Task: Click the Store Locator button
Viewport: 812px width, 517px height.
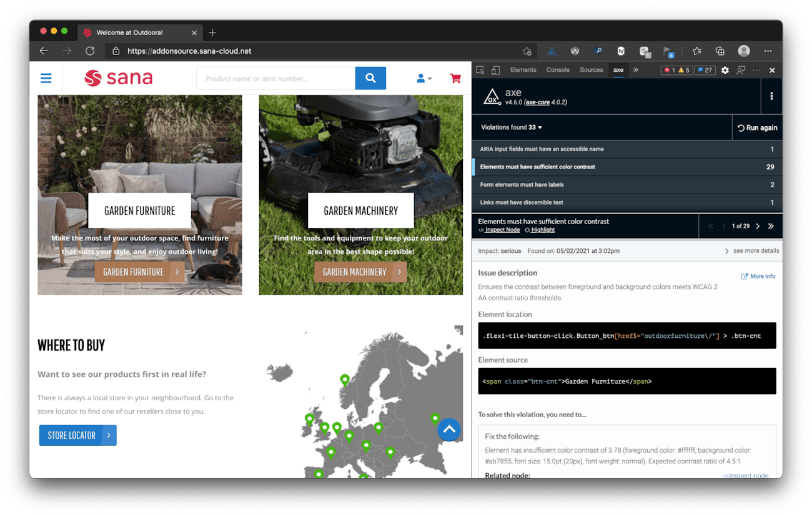Action: [78, 435]
